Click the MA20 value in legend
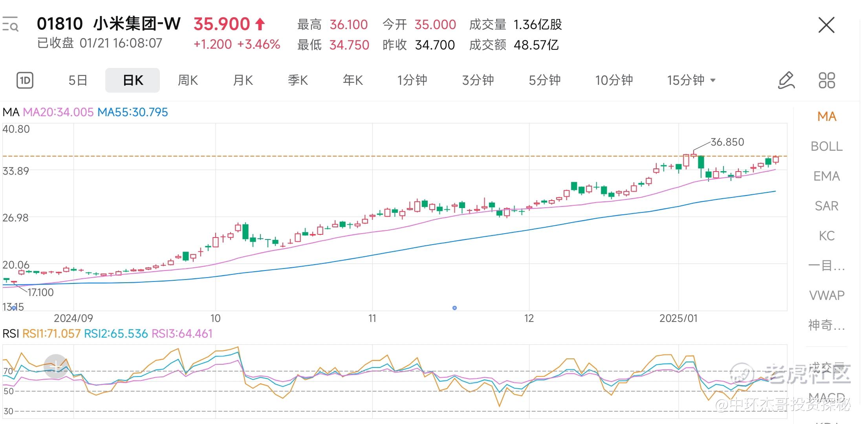The image size is (868, 424). pos(58,112)
